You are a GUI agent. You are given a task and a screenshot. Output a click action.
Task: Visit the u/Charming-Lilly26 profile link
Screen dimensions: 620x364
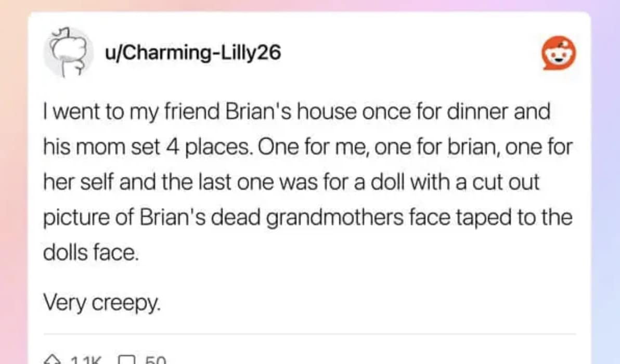coord(193,53)
